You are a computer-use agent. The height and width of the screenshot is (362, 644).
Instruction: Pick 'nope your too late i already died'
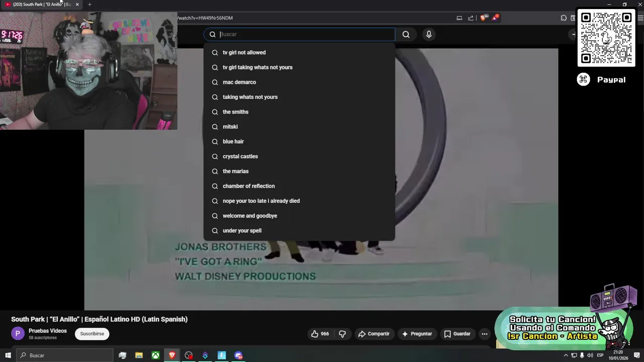(x=299, y=201)
